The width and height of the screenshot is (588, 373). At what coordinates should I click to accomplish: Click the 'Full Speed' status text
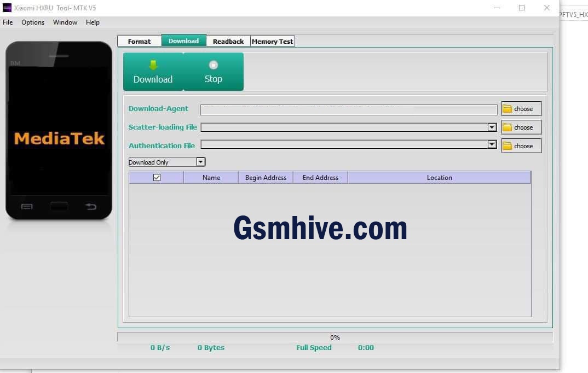314,347
